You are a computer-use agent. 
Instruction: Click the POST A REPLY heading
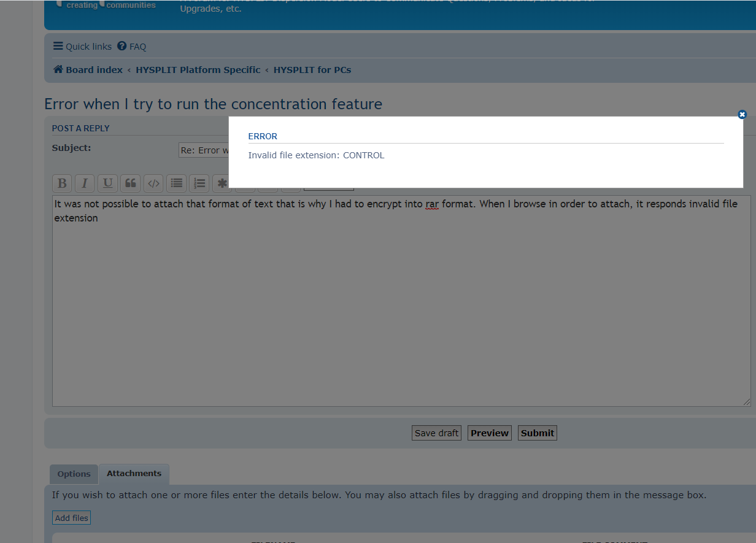pos(80,128)
